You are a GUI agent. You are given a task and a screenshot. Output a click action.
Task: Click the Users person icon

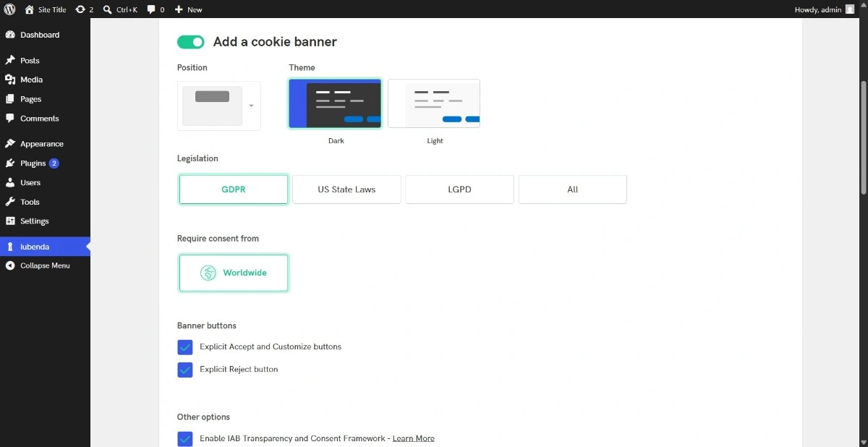[x=10, y=182]
